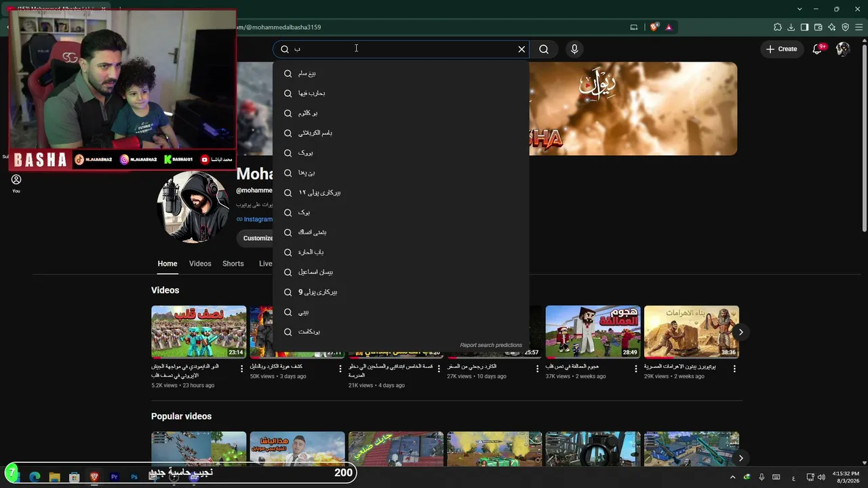The height and width of the screenshot is (488, 868).
Task: Open options for the 37K views video
Action: coord(636,369)
